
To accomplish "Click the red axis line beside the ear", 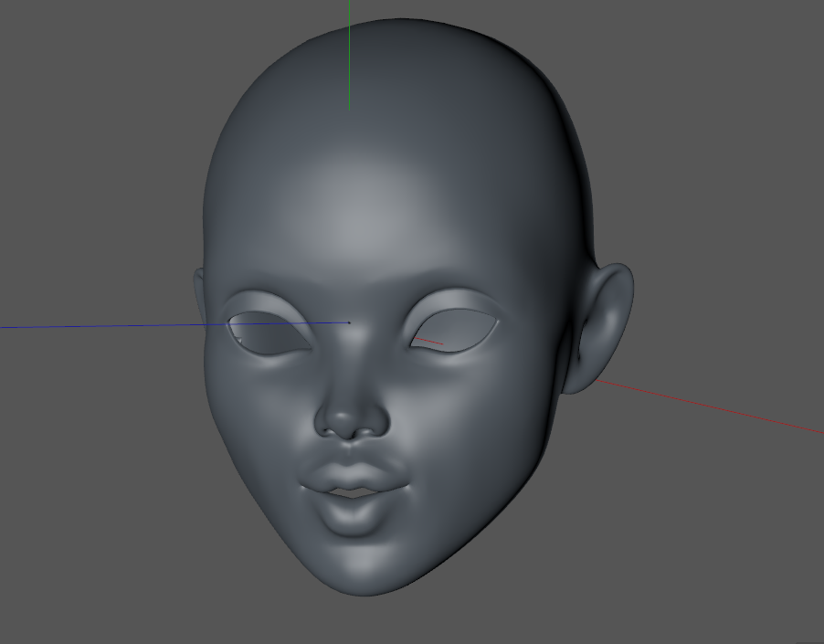I will (x=713, y=406).
